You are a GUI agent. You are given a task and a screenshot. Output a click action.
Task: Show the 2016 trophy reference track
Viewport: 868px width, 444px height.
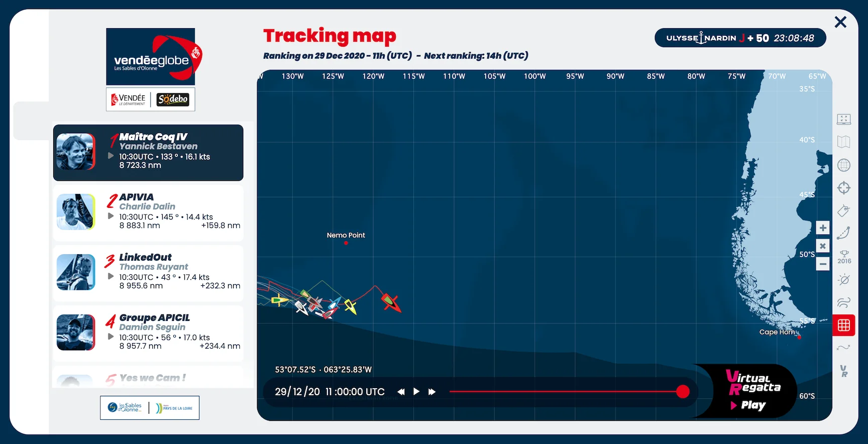pyautogui.click(x=844, y=257)
